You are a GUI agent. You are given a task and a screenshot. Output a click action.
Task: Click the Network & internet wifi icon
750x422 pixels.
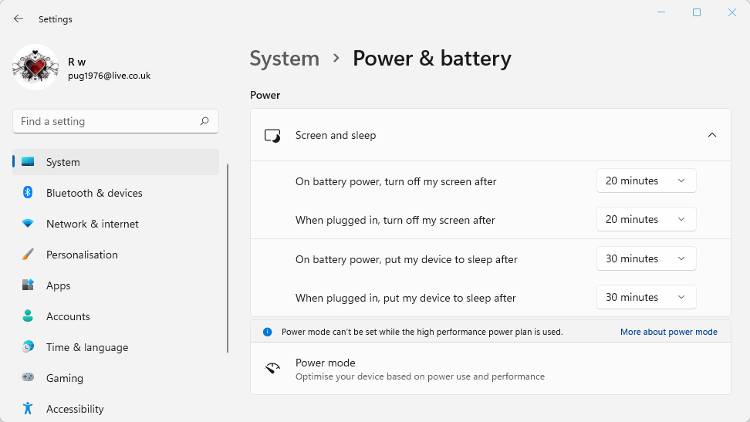tap(28, 224)
